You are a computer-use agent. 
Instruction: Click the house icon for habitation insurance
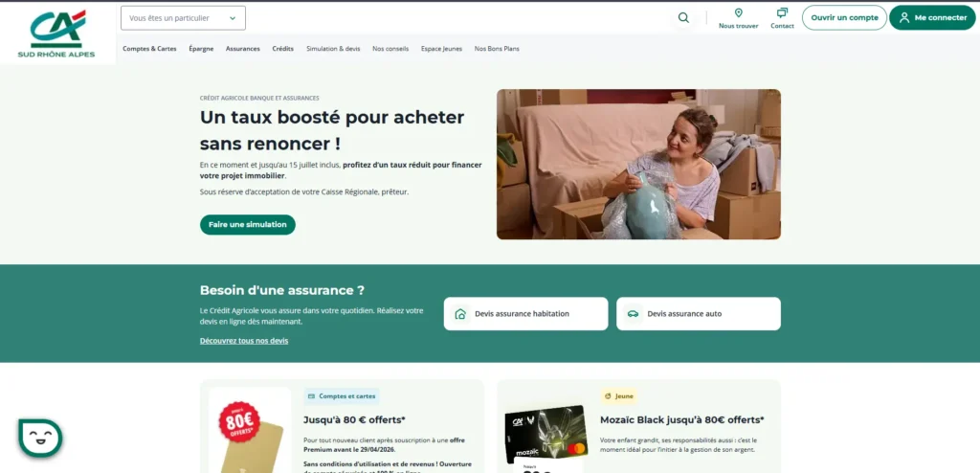(x=460, y=313)
